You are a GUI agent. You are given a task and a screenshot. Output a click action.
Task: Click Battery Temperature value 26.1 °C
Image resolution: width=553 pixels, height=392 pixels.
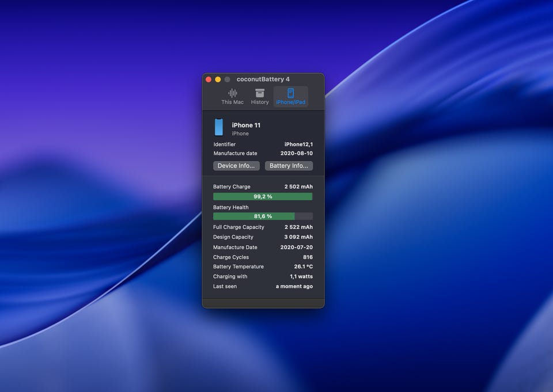click(x=304, y=267)
